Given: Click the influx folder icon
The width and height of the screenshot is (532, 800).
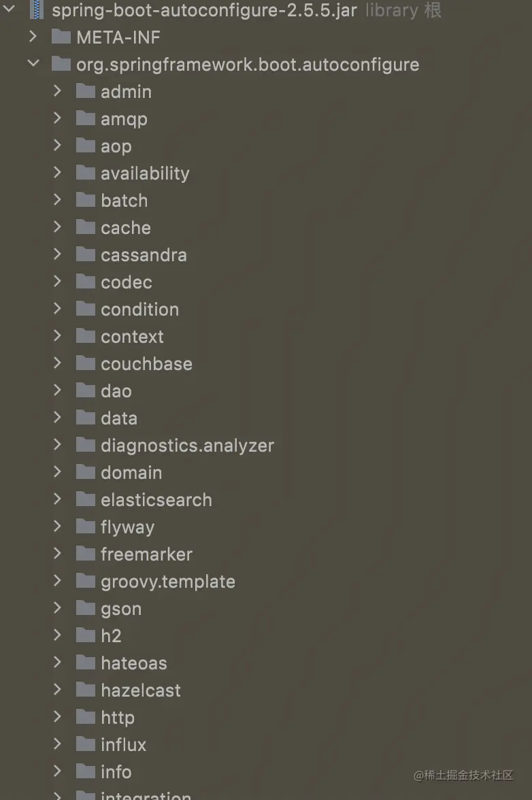Looking at the screenshot, I should pyautogui.click(x=86, y=744).
